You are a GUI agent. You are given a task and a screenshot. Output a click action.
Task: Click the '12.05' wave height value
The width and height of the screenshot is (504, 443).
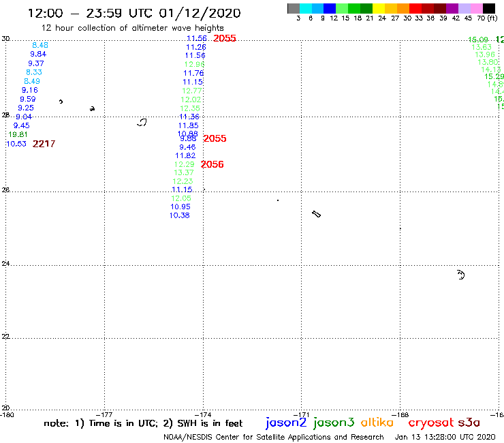[181, 198]
